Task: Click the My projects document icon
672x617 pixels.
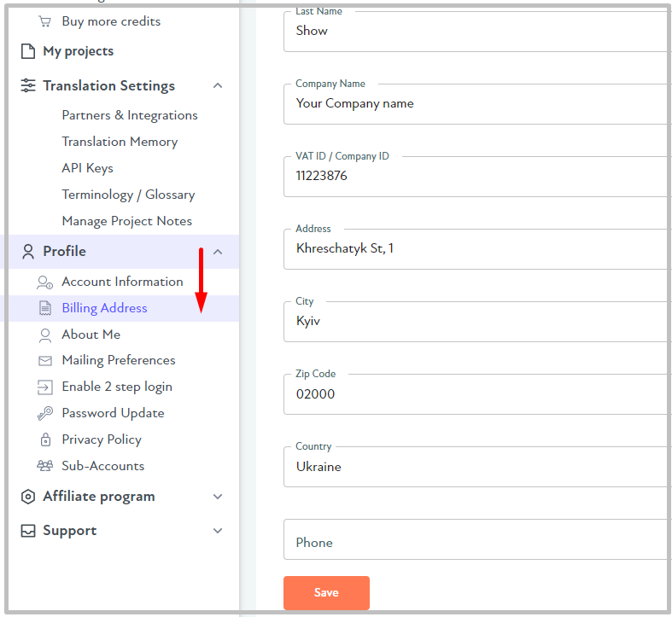Action: pos(28,51)
